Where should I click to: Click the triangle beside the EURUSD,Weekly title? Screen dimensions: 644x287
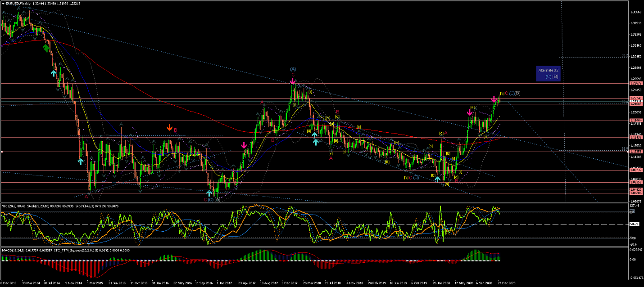(3, 3)
